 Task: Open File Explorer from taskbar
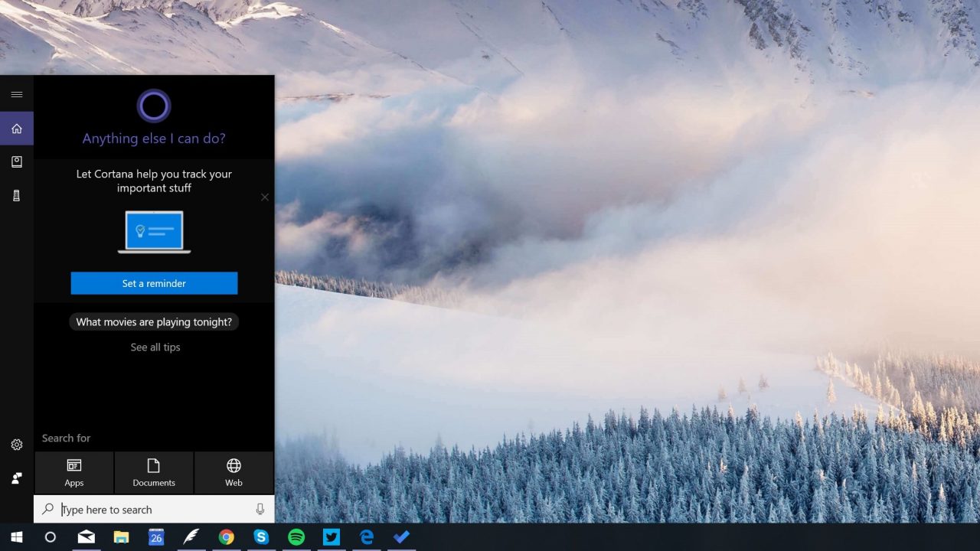(x=122, y=537)
